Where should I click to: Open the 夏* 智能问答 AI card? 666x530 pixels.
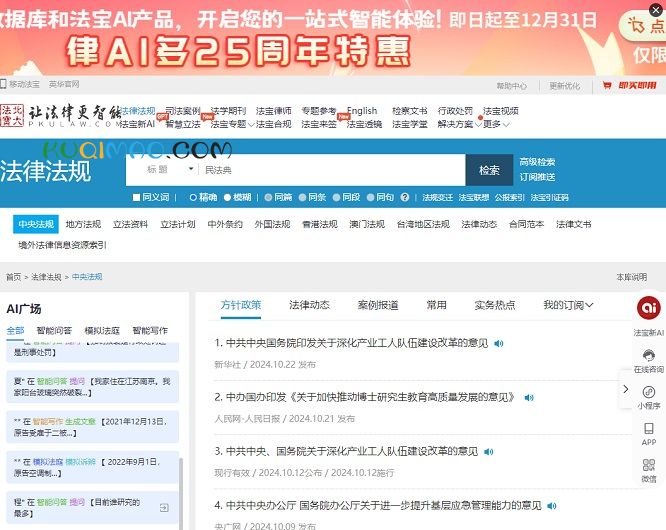(x=92, y=387)
